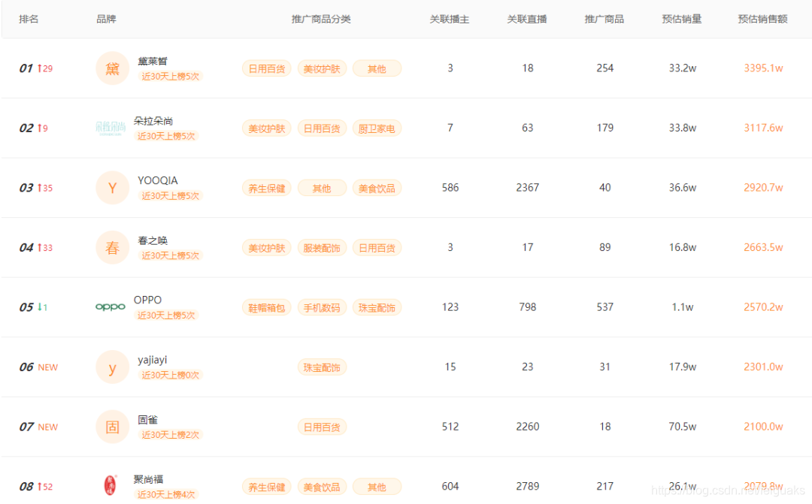Open the 聚尚福 brand name link

pyautogui.click(x=148, y=479)
